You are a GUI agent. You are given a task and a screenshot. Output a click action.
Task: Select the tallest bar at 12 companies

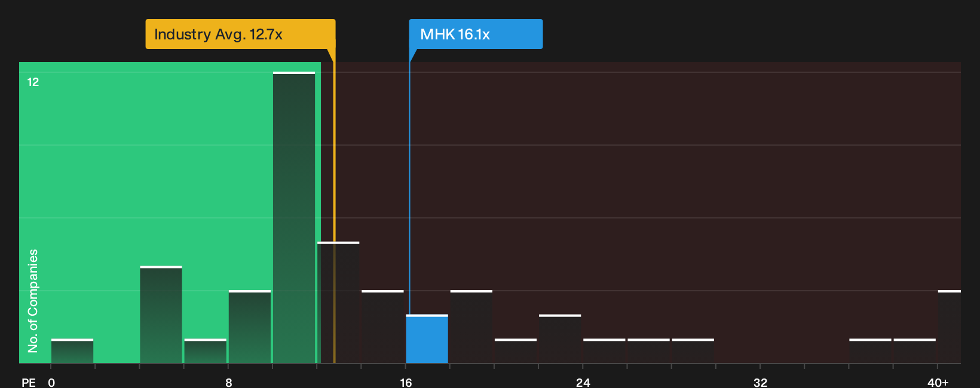point(294,217)
